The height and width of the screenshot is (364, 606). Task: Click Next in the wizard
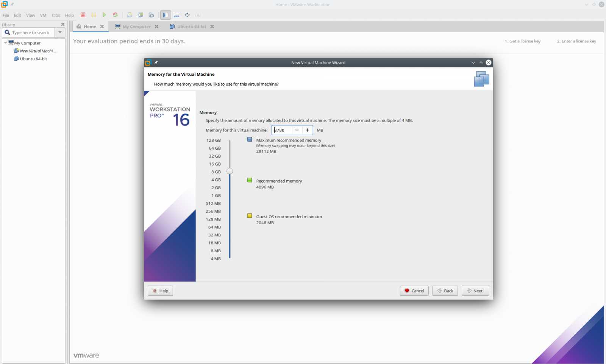475,291
